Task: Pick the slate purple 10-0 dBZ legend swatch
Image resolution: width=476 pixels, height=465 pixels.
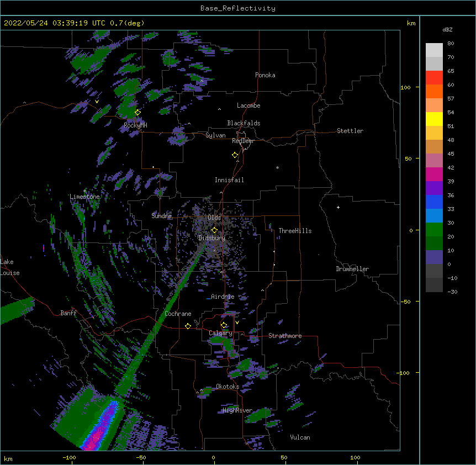Action: click(434, 257)
